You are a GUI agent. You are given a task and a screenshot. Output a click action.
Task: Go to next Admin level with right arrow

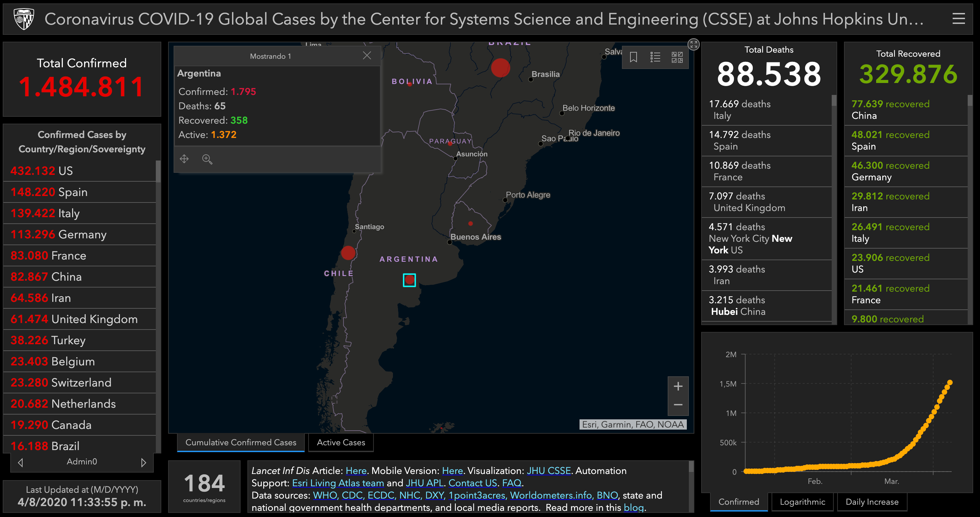tap(144, 462)
